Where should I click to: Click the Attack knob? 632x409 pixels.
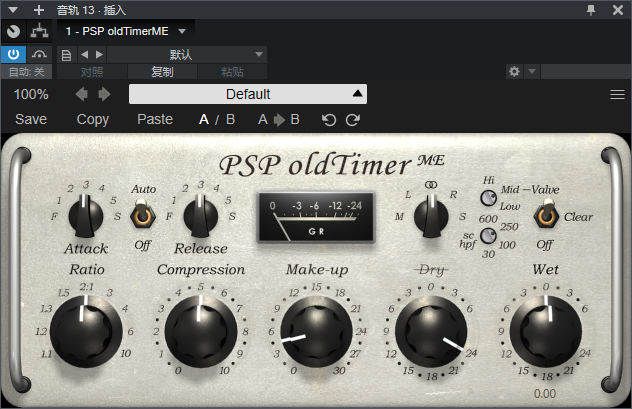(x=85, y=216)
